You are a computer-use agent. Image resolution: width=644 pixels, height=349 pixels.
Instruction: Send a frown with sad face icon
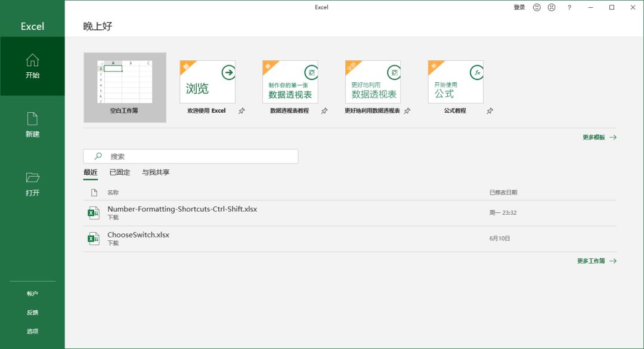pos(552,7)
